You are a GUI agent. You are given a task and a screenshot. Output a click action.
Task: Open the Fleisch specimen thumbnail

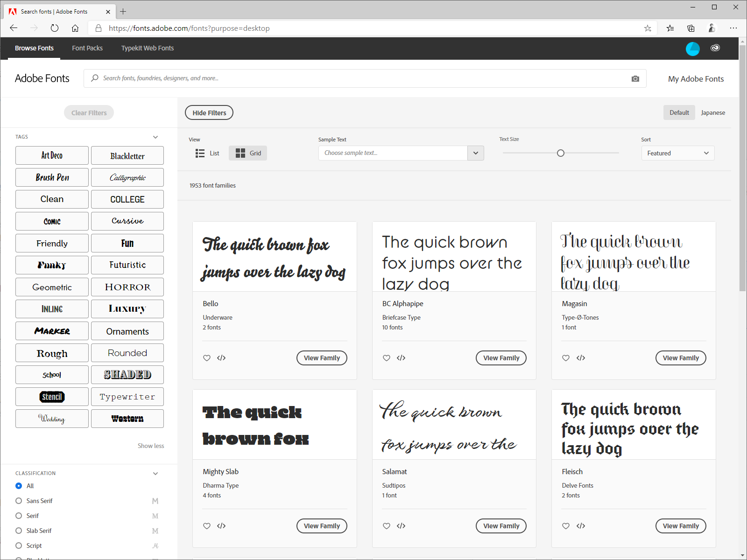tap(634, 425)
